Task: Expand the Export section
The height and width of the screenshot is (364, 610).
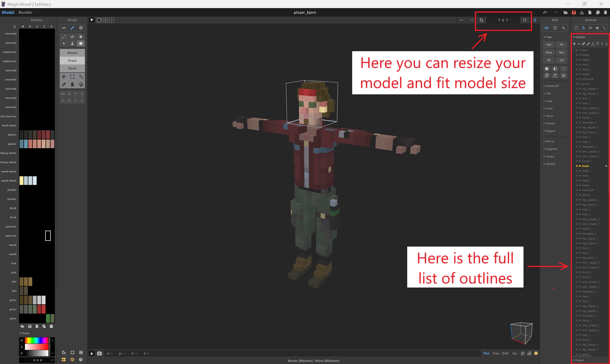Action: tap(579, 360)
